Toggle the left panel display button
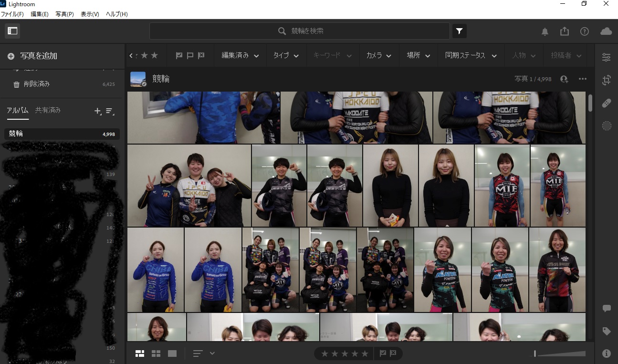Screen dimensions: 618x364 point(12,31)
